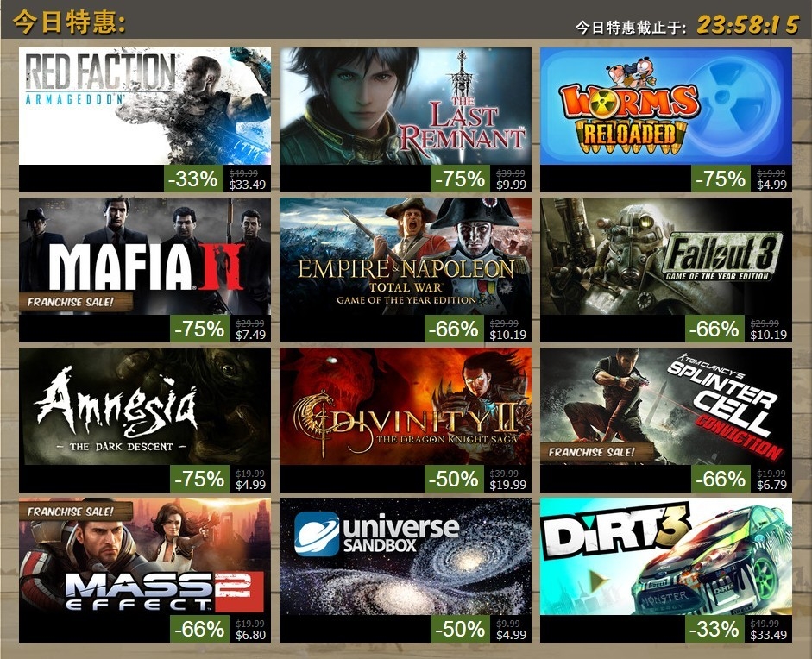Click the -33% discount badge for Red Faction
Screen dimensions: 812x659
[193, 179]
